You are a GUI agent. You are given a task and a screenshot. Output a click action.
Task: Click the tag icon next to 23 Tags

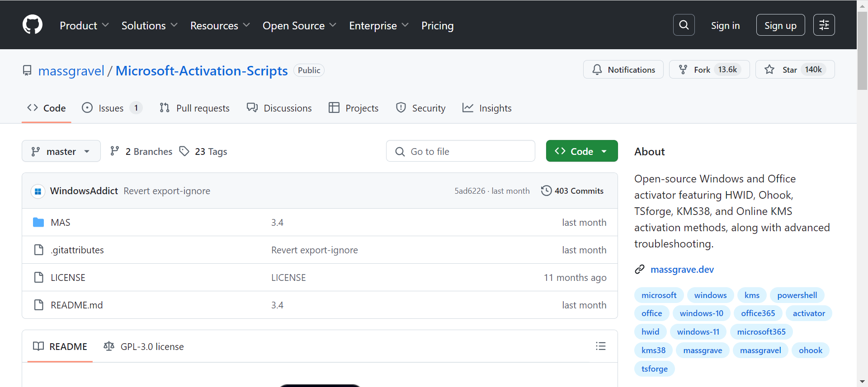click(184, 151)
